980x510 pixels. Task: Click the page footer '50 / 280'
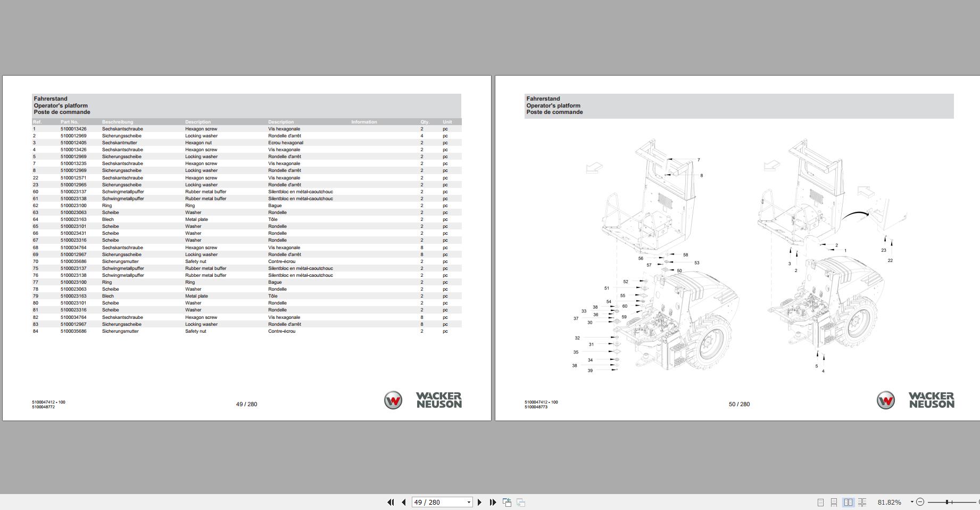point(739,404)
